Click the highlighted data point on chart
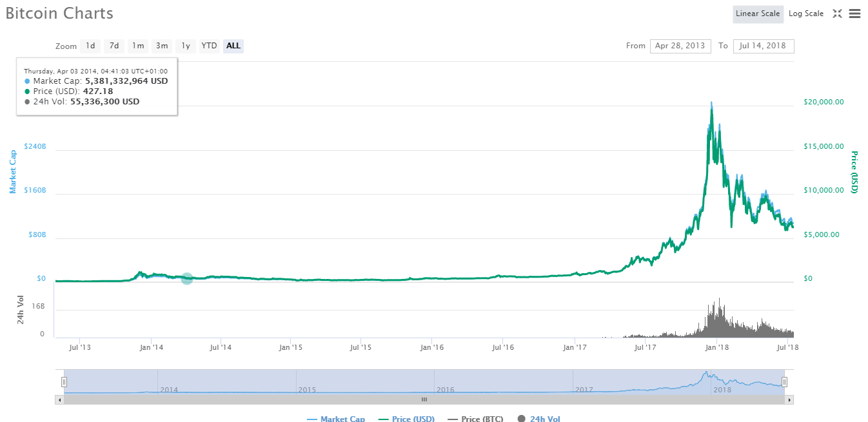 tap(187, 278)
